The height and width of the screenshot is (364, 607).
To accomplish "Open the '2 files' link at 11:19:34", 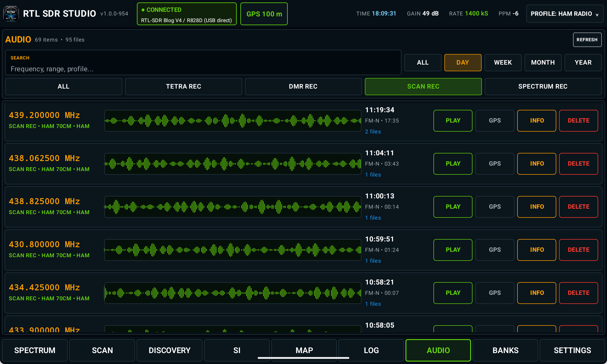I will [x=373, y=132].
